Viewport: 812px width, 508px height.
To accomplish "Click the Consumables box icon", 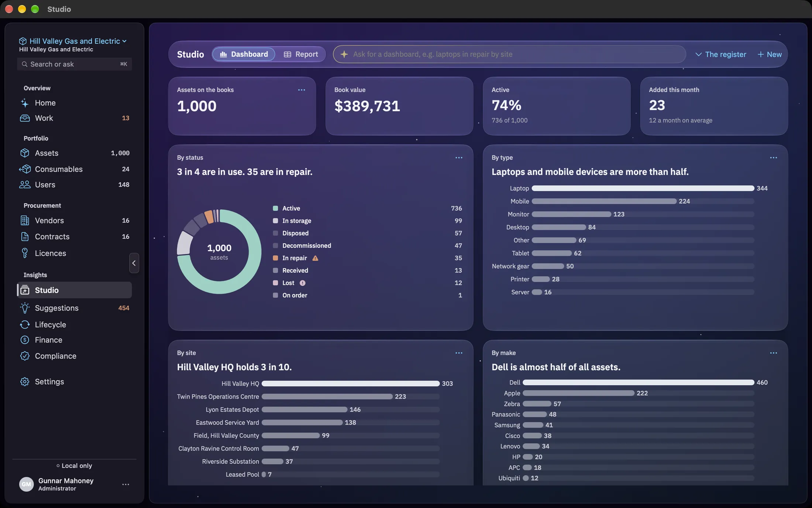I will click(25, 169).
